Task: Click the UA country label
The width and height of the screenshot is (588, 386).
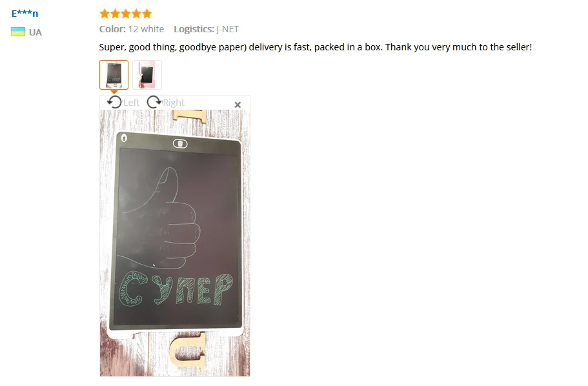Action: 35,32
